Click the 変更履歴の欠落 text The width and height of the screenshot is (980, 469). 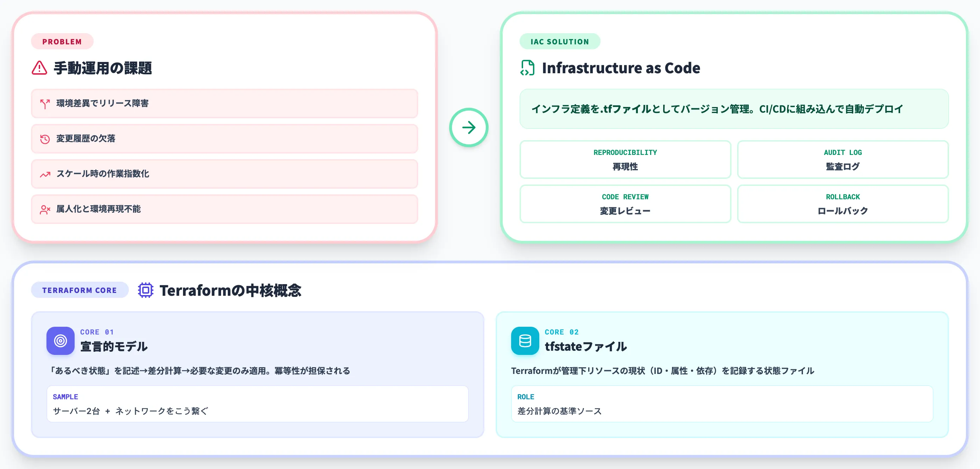[86, 139]
